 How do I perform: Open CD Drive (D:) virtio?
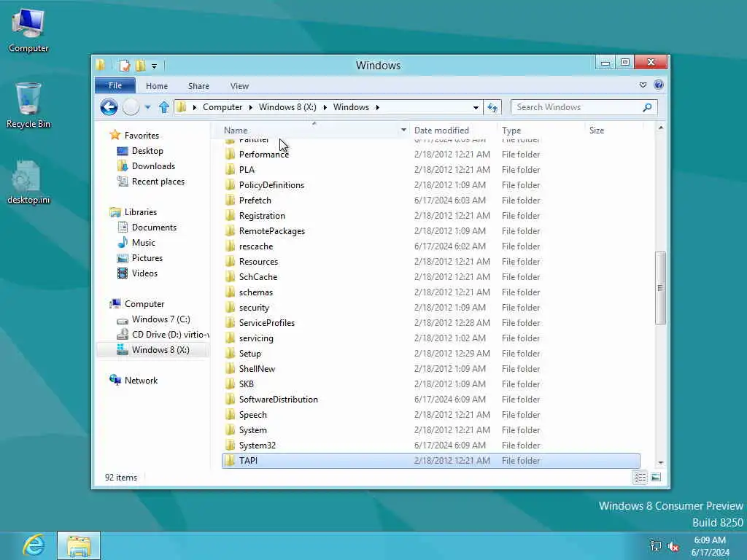(x=170, y=334)
